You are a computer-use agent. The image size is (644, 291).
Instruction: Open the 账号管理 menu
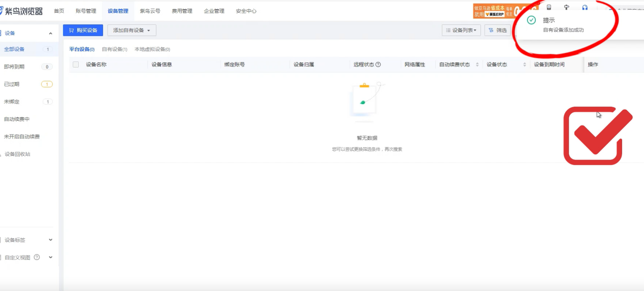(x=86, y=11)
